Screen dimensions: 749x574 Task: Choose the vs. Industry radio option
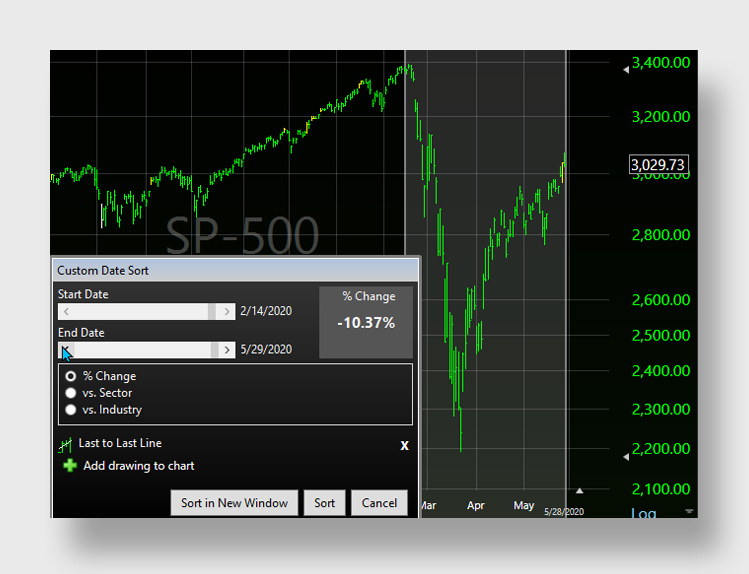pos(70,410)
